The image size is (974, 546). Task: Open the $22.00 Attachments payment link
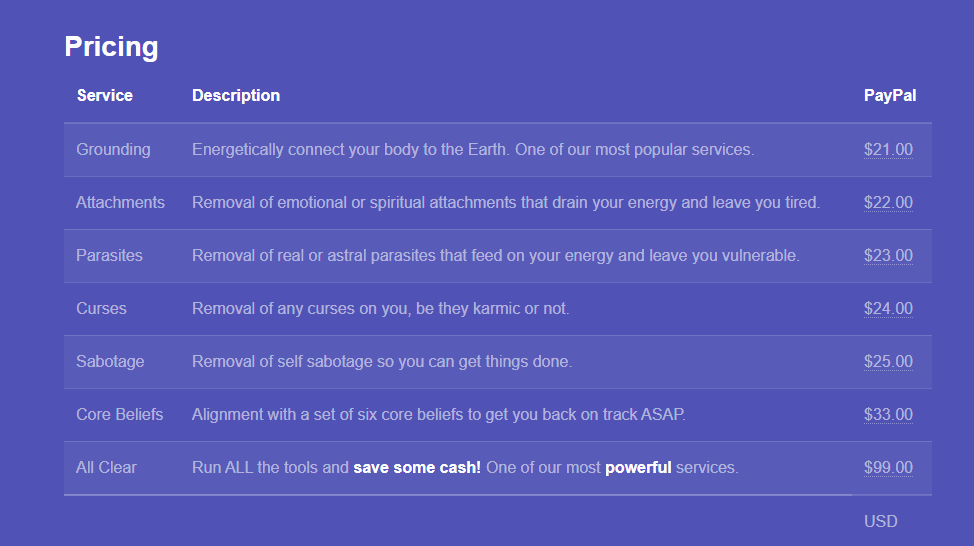[888, 203]
